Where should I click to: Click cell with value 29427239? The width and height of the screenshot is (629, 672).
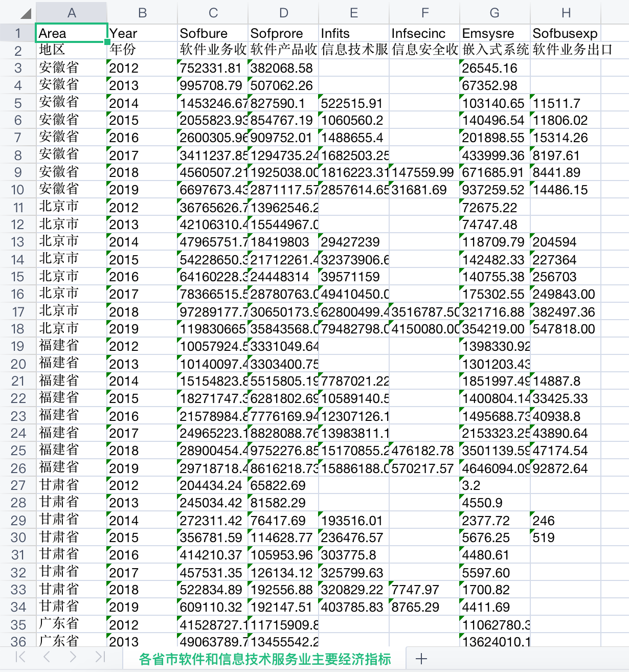click(354, 242)
